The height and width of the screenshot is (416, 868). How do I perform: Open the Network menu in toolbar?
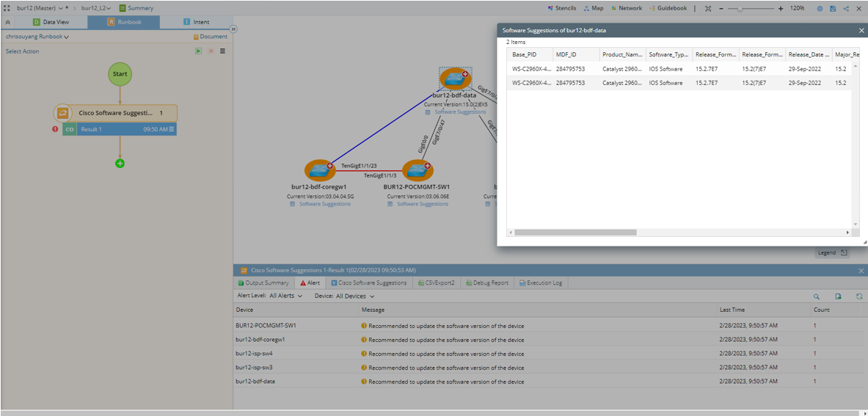point(627,8)
